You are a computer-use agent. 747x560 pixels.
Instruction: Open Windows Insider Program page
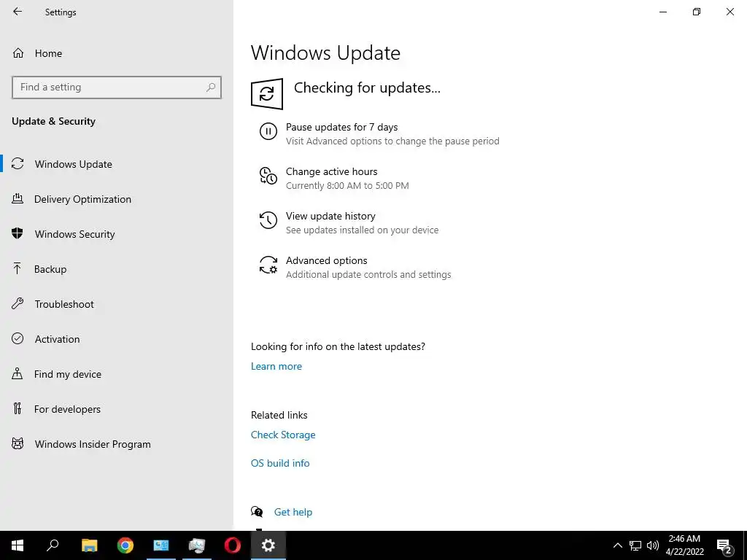[117, 444]
